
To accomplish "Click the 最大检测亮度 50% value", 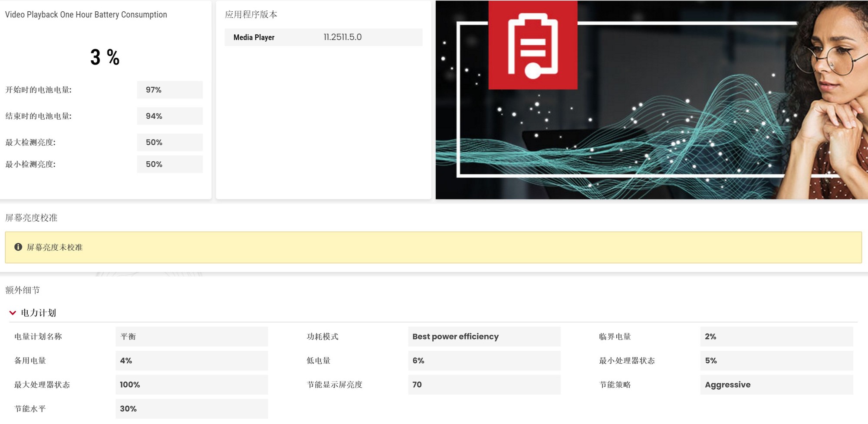I will 170,142.
